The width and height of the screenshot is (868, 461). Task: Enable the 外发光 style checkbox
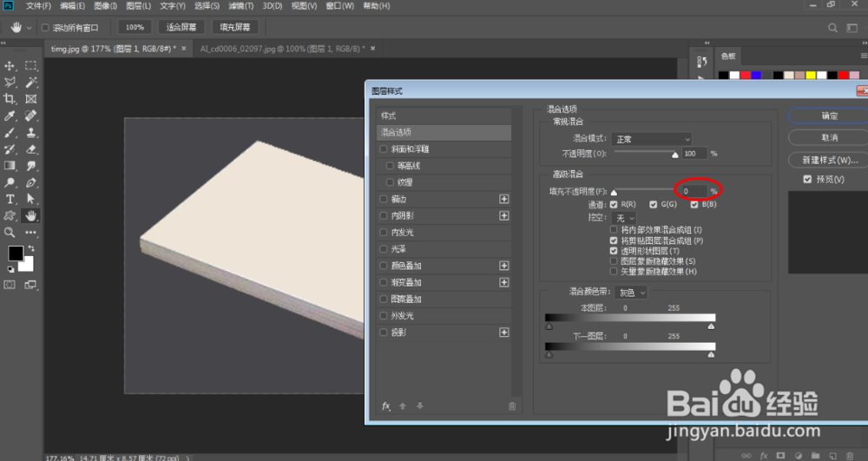point(383,315)
